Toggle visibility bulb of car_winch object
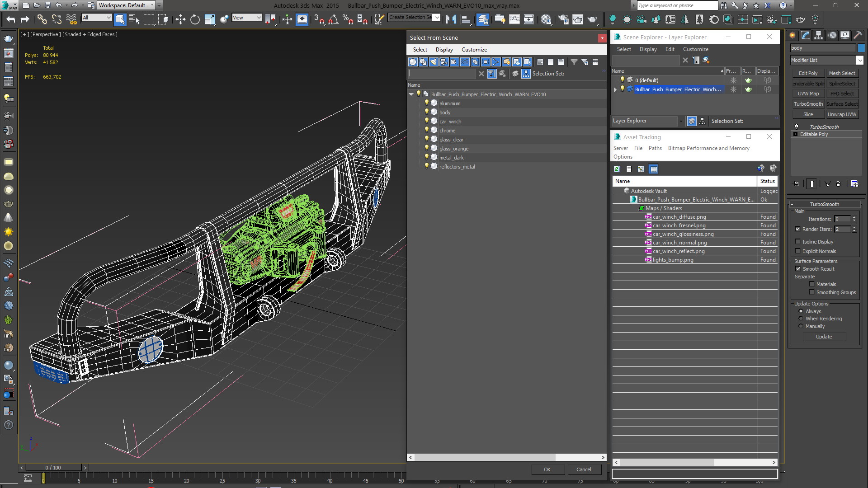This screenshot has height=488, width=868. pos(426,121)
